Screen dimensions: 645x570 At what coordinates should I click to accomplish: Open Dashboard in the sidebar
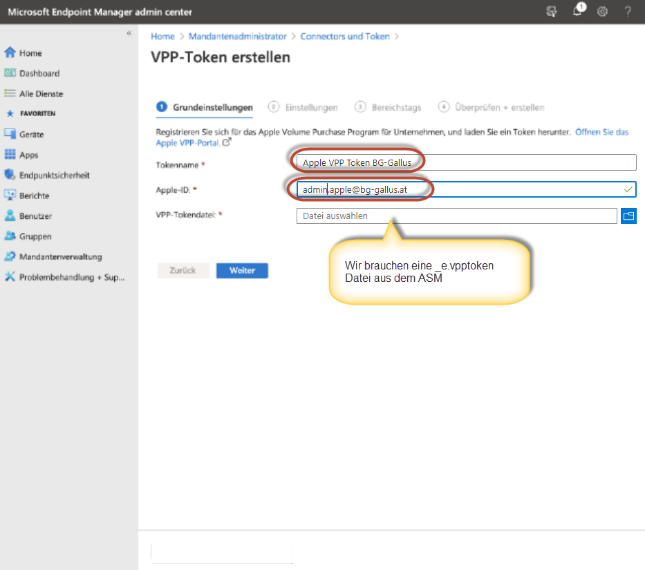click(39, 73)
